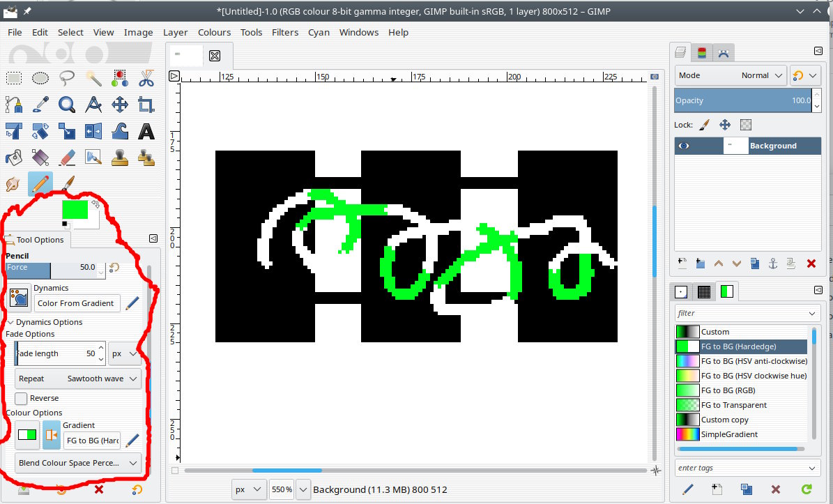Toggle the Reverse checkbox
Screen dimensions: 833x504
(21, 398)
